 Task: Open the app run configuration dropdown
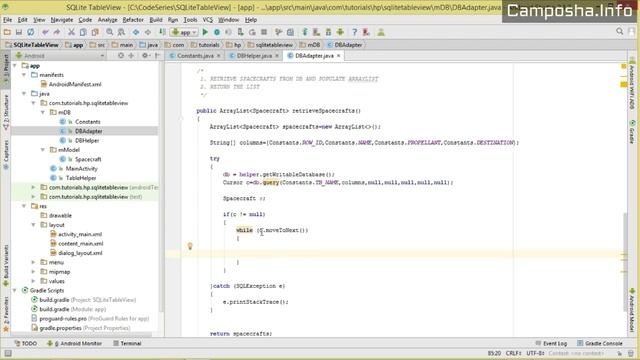pos(184,32)
